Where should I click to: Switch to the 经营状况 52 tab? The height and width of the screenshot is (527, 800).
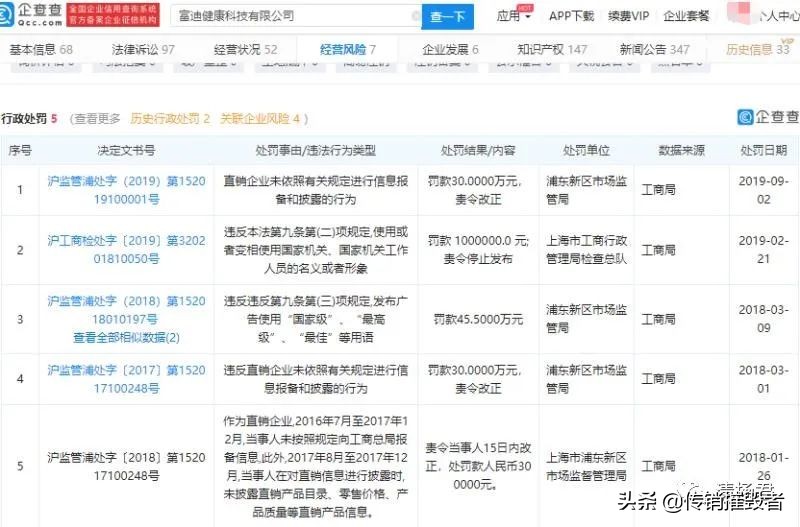click(245, 49)
